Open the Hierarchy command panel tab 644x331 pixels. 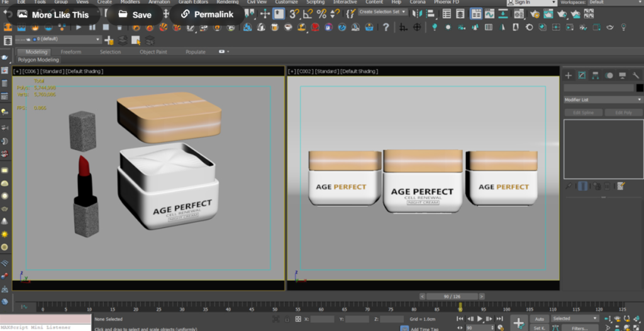click(595, 75)
